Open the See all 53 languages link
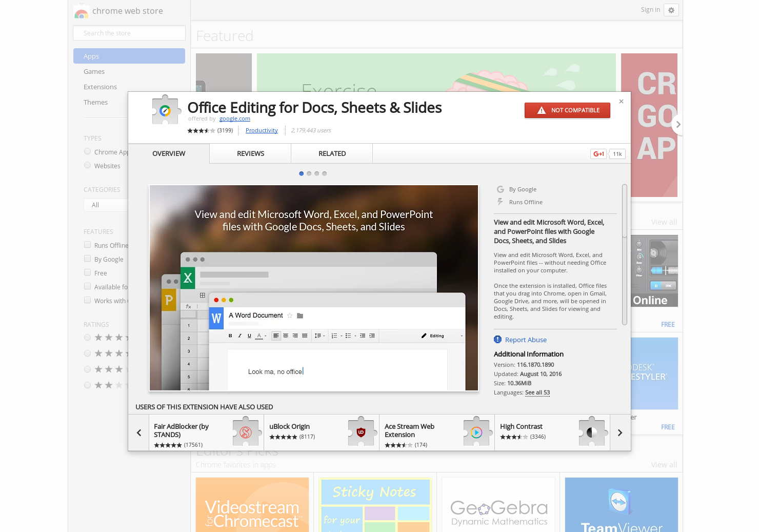Viewport: 759px width, 532px height. point(537,392)
